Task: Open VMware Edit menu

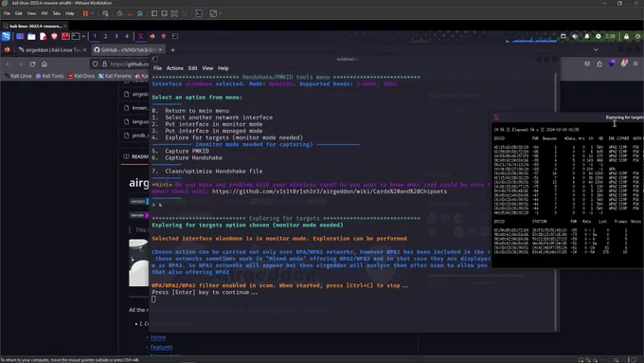Action: point(19,13)
